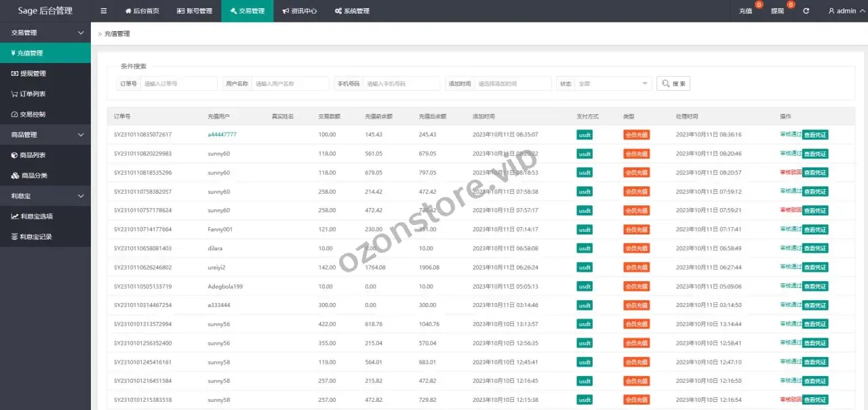Collapse the 商品管理 sidebar group
The image size is (868, 410).
45,135
